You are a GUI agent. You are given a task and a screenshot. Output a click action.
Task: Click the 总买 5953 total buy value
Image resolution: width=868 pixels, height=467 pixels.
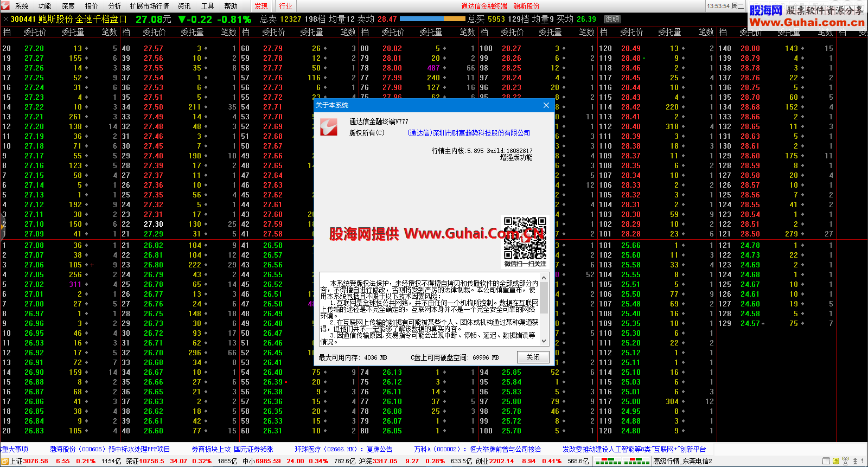coord(487,19)
